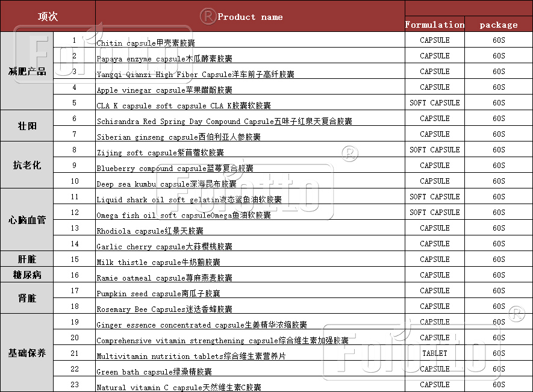This screenshot has height=392, width=533.
Task: Select SOFT CAPSULE in the Zijing row
Action: coord(434,149)
